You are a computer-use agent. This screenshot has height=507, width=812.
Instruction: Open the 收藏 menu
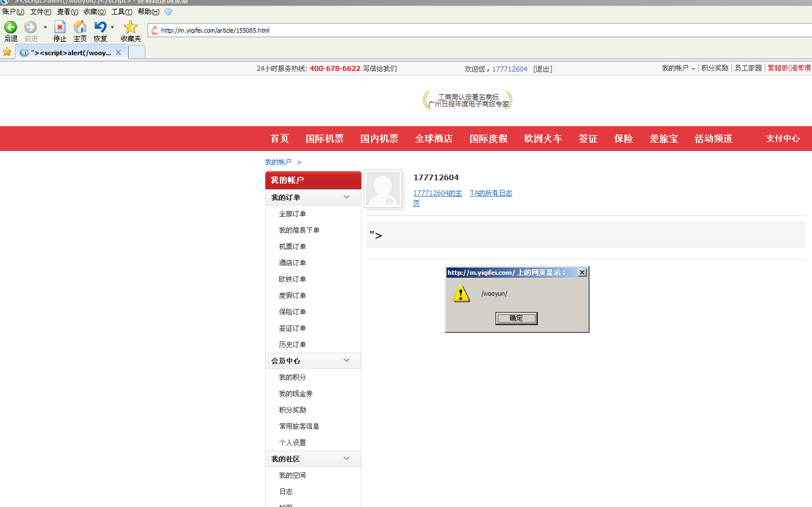[95, 12]
